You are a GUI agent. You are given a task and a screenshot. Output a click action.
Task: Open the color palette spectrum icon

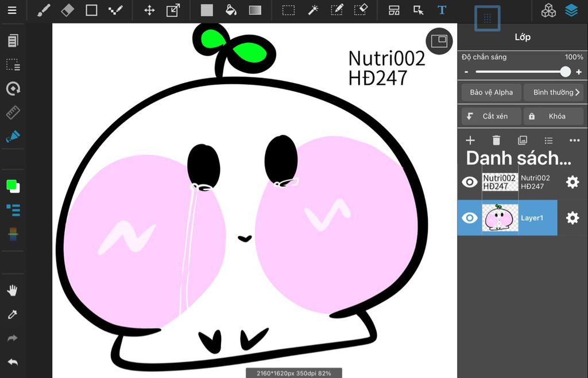click(x=13, y=234)
